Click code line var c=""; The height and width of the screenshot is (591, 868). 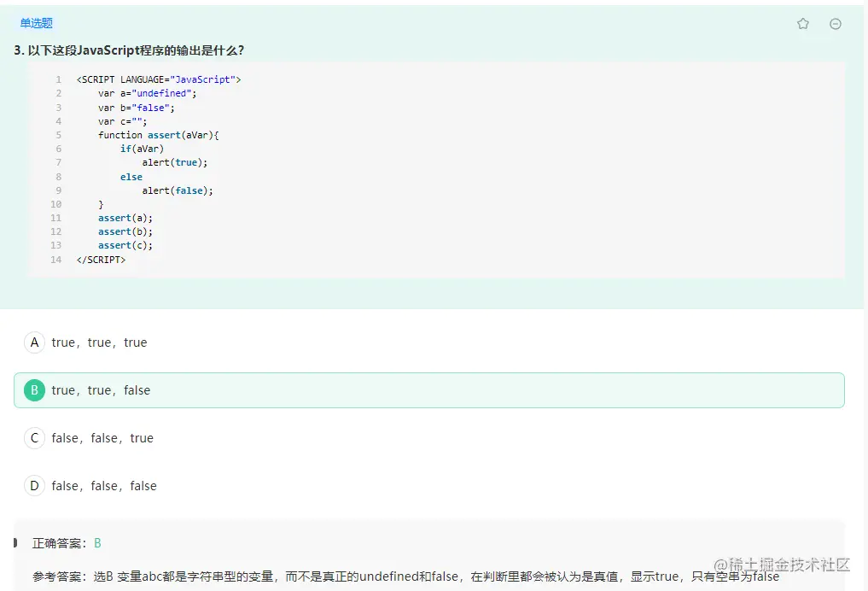pos(122,121)
